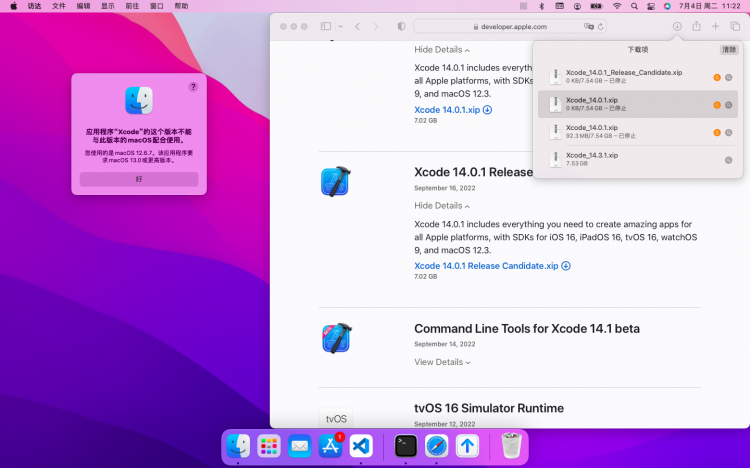Open the 显示 menu
The width and height of the screenshot is (750, 468).
tap(108, 6)
